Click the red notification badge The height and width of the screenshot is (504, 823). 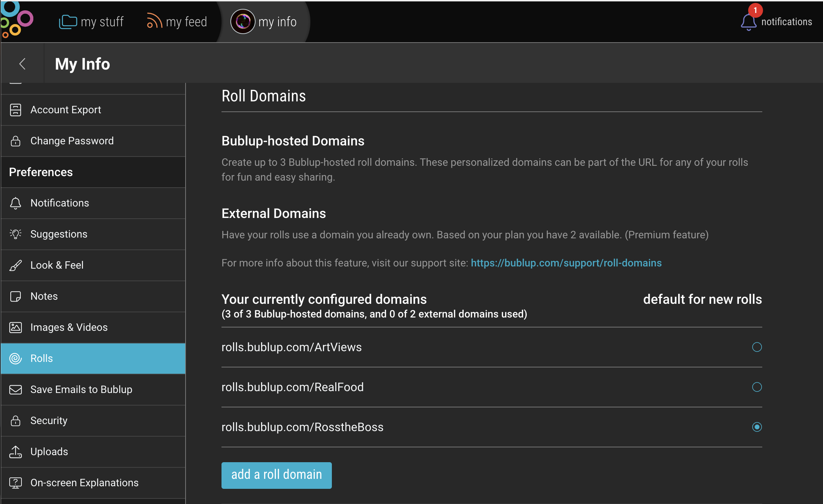pos(755,10)
